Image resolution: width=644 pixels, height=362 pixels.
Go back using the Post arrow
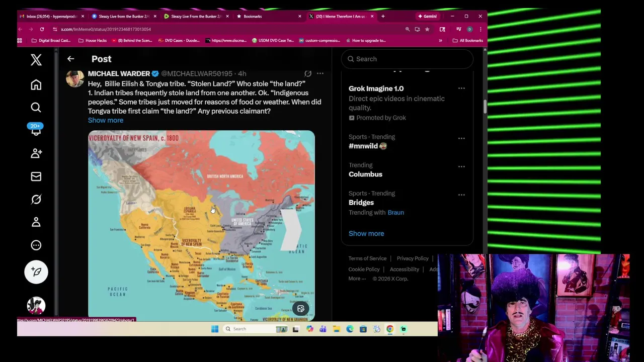pyautogui.click(x=70, y=59)
